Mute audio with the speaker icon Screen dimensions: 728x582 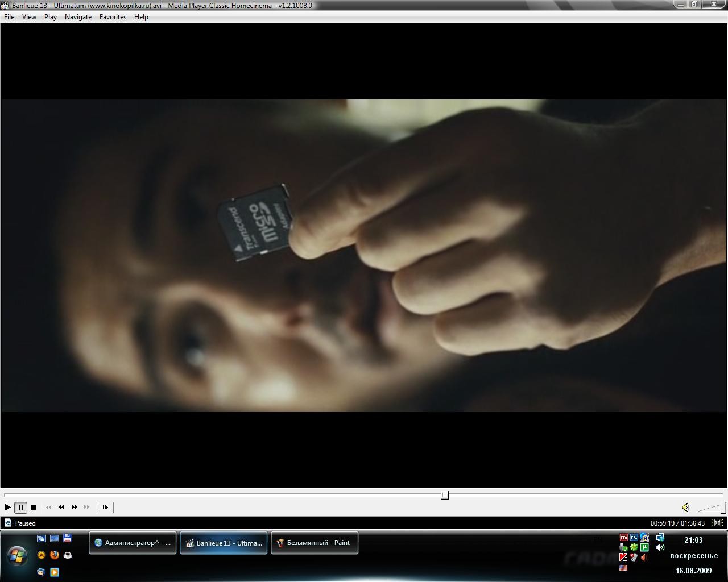pos(685,508)
